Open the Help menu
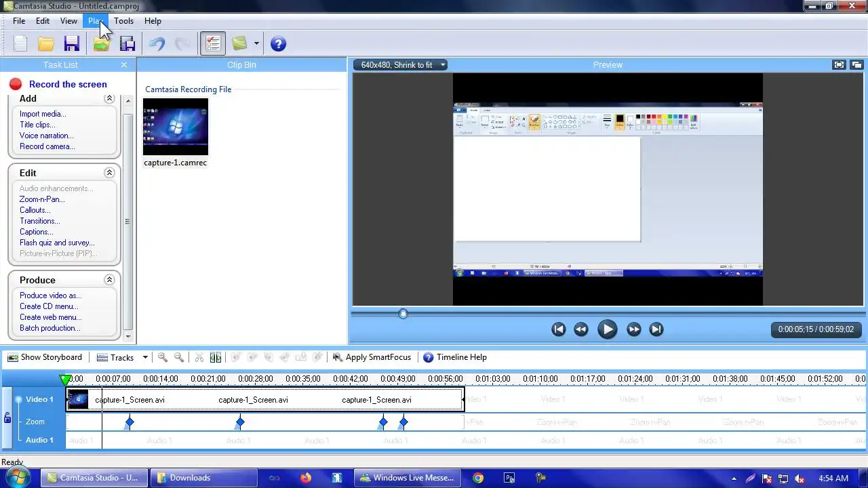 coord(153,21)
